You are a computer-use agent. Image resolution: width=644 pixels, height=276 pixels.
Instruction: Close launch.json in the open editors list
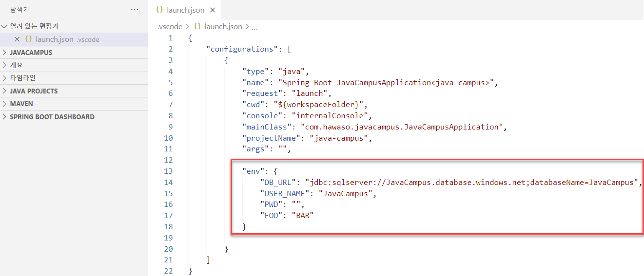click(17, 39)
